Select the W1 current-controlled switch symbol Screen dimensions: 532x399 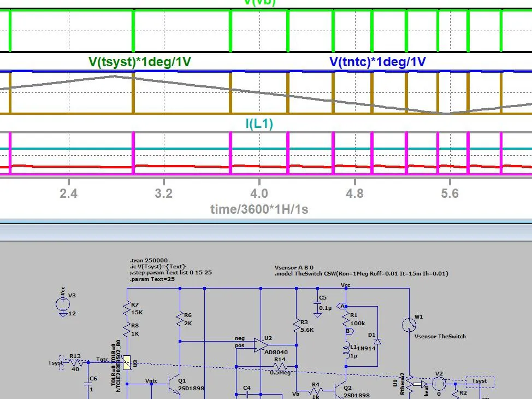[x=409, y=325]
